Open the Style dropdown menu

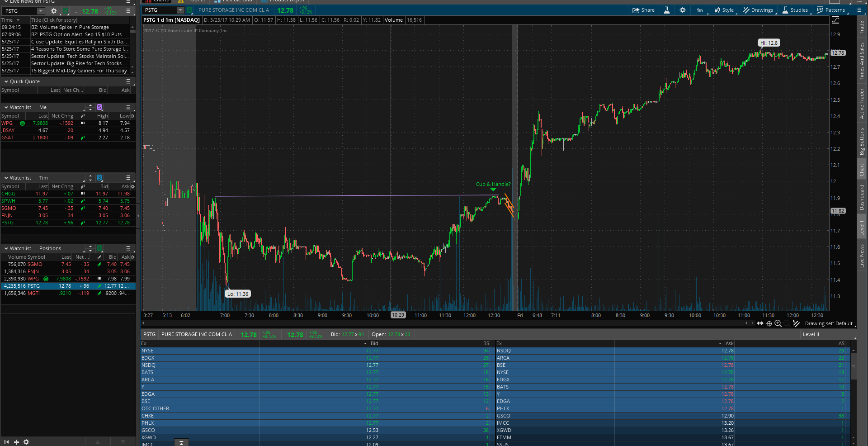click(x=724, y=10)
